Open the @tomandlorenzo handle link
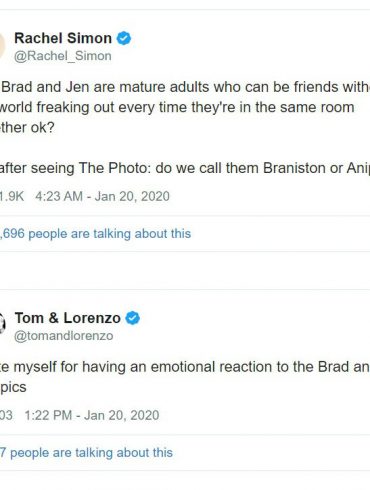 click(64, 336)
